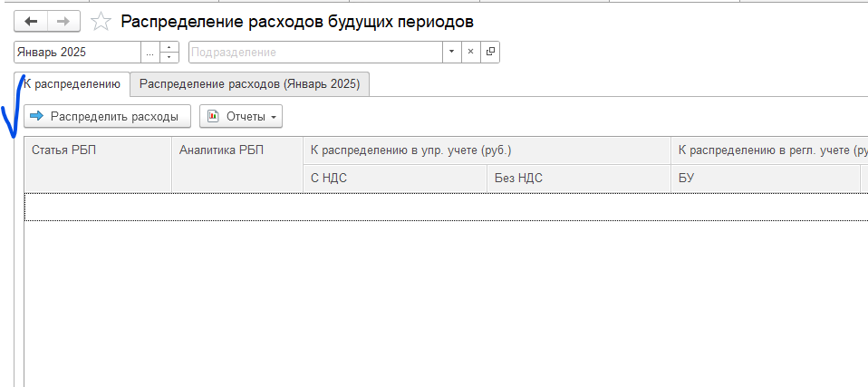Select the Без НДС column header

pos(579,179)
